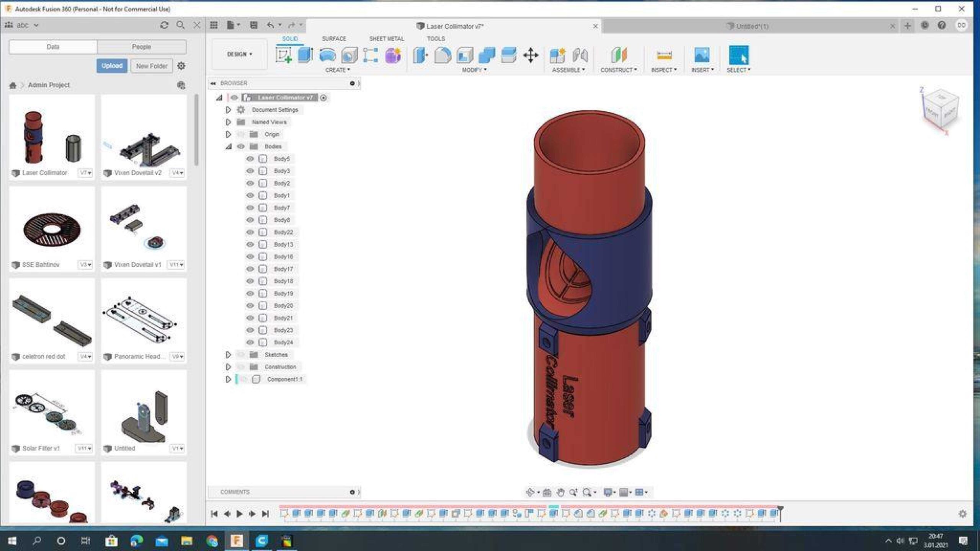Select the Revolve tool icon
Viewport: 980px width, 551px height.
click(x=327, y=55)
